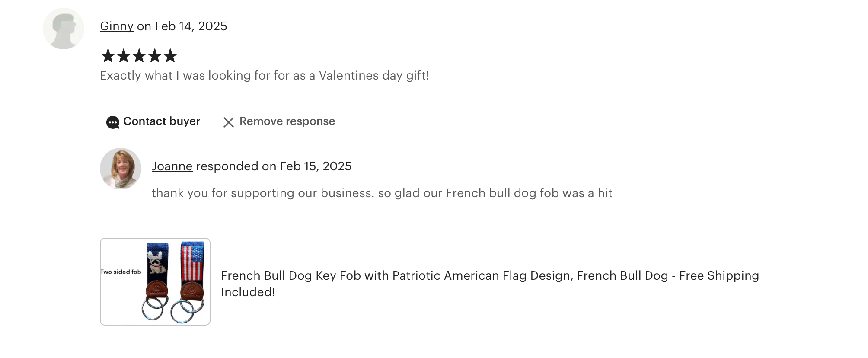Viewport: 868px width, 358px height.
Task: Select the Contact buyer text label
Action: point(162,121)
